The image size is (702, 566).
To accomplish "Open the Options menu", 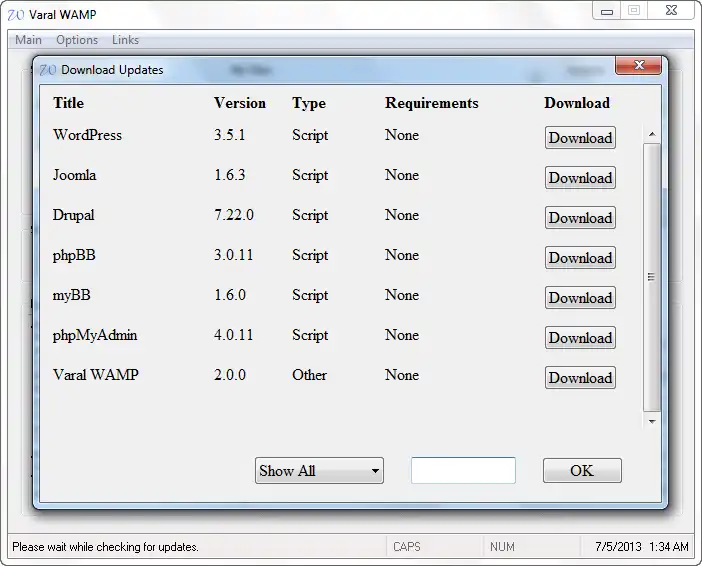I will click(x=77, y=40).
